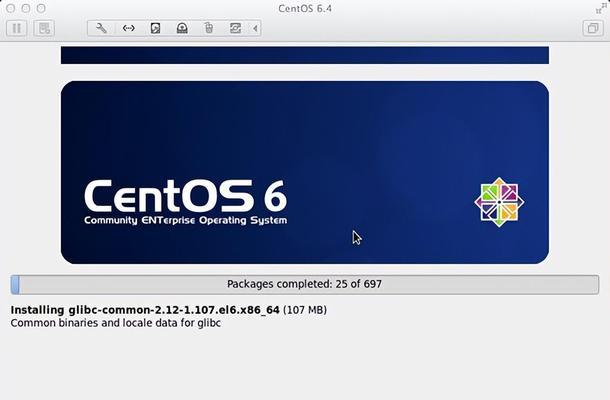
Task: Click the USB device icon
Action: point(209,28)
